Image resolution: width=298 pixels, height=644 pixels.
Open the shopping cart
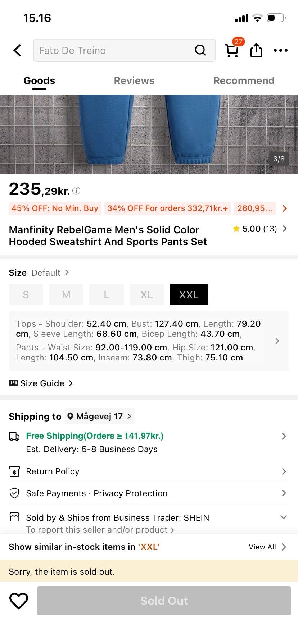[232, 50]
